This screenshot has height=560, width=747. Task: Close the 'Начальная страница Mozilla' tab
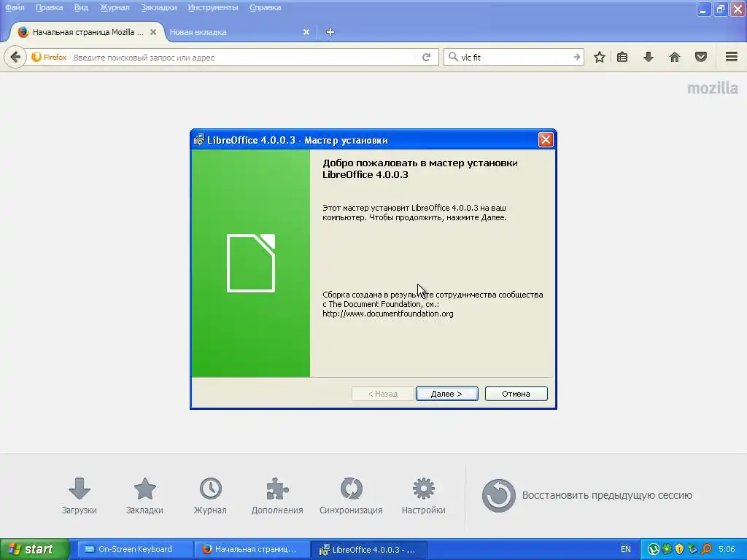(153, 32)
